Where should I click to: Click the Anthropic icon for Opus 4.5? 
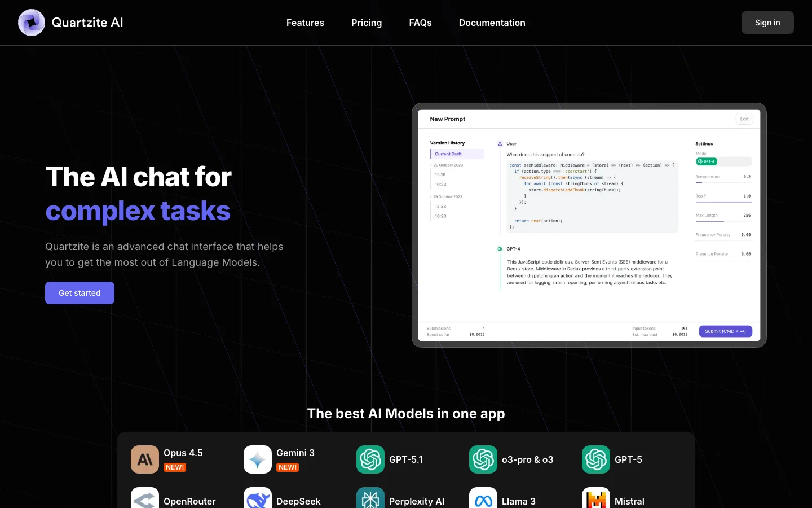coord(145,459)
